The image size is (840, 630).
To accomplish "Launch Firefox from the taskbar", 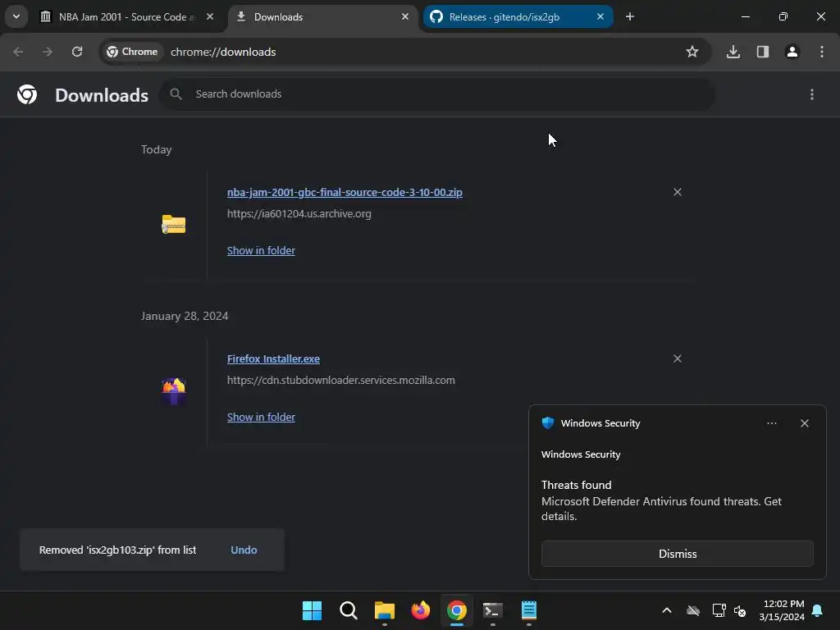I will tap(421, 610).
